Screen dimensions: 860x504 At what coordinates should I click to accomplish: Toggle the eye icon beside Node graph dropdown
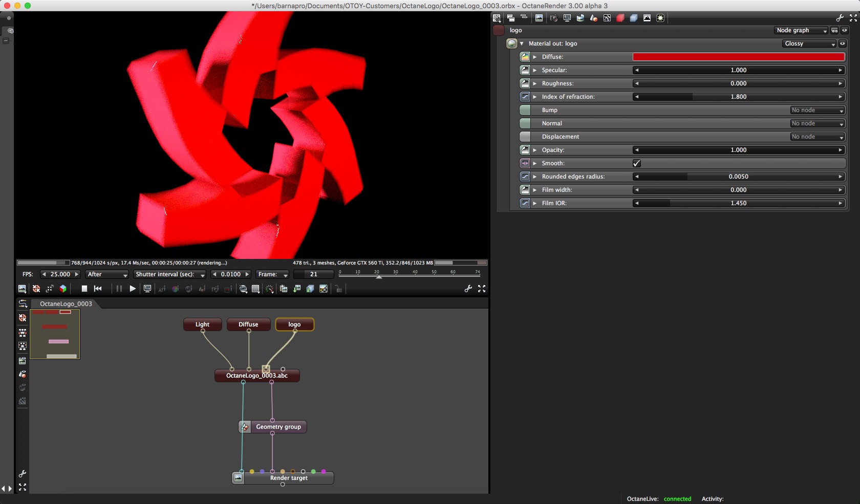point(845,30)
